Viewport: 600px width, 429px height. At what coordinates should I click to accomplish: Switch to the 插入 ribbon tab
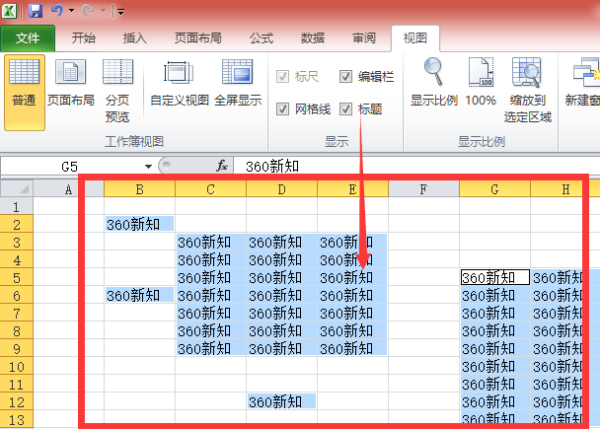click(135, 38)
